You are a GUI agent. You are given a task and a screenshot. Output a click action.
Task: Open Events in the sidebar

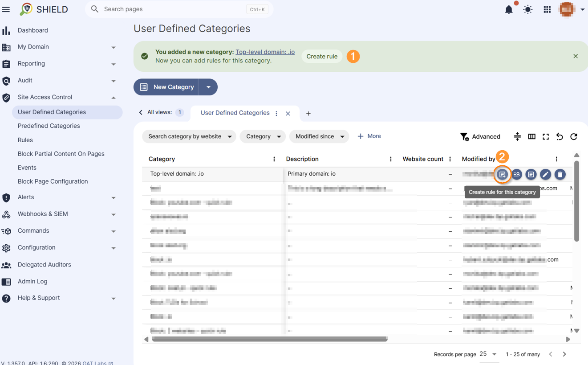pyautogui.click(x=27, y=168)
